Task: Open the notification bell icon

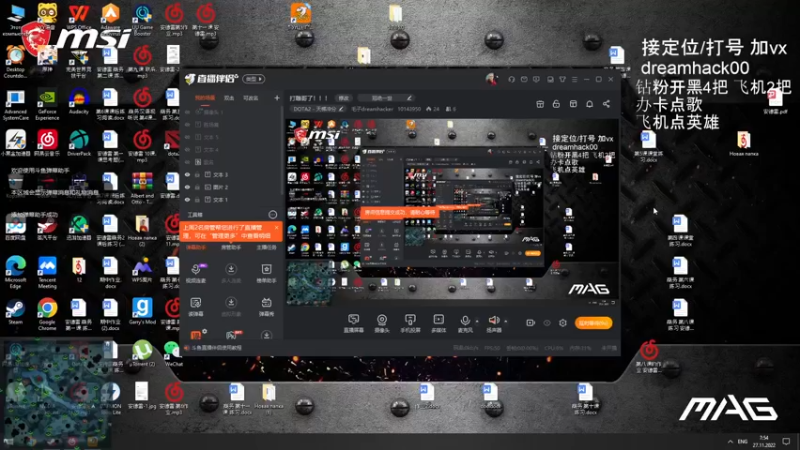Action: click(589, 104)
